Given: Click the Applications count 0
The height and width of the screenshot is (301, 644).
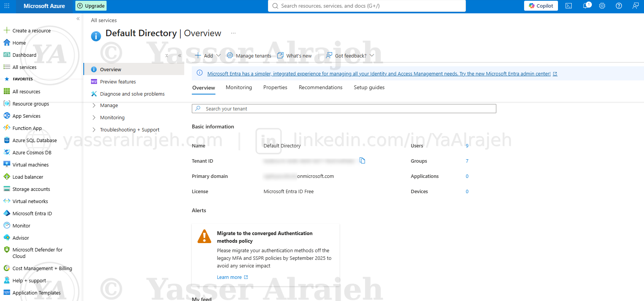Looking at the screenshot, I should click(x=467, y=176).
